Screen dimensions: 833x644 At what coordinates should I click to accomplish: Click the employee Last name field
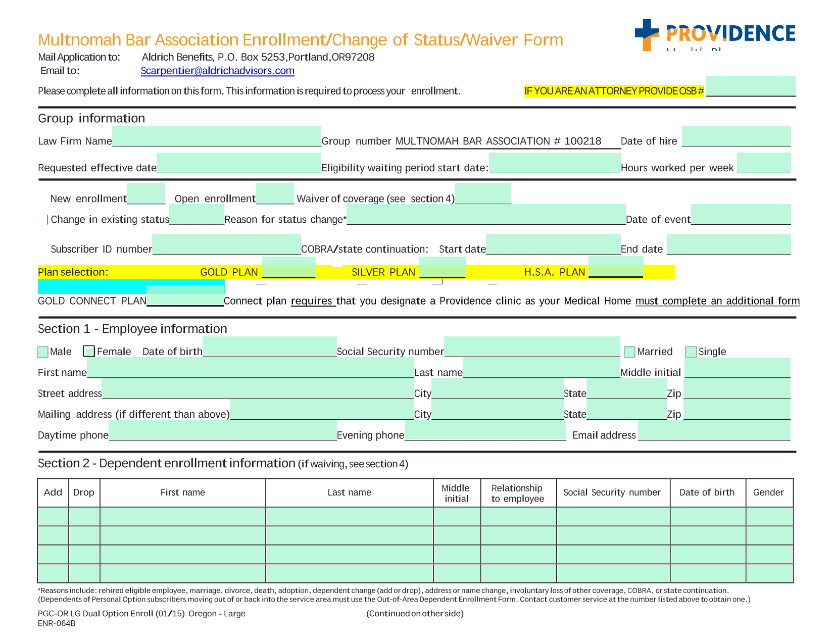(x=542, y=368)
